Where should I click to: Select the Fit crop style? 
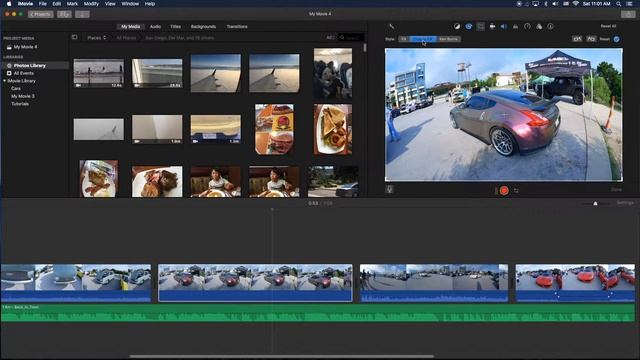[404, 39]
